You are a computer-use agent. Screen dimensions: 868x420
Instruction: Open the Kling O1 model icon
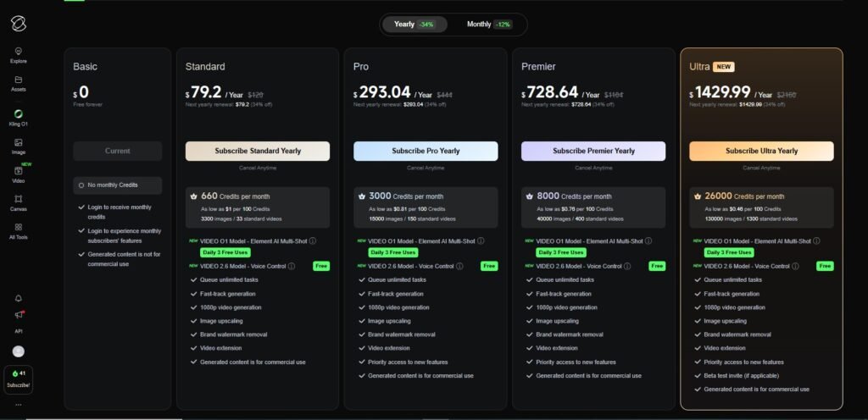click(18, 117)
